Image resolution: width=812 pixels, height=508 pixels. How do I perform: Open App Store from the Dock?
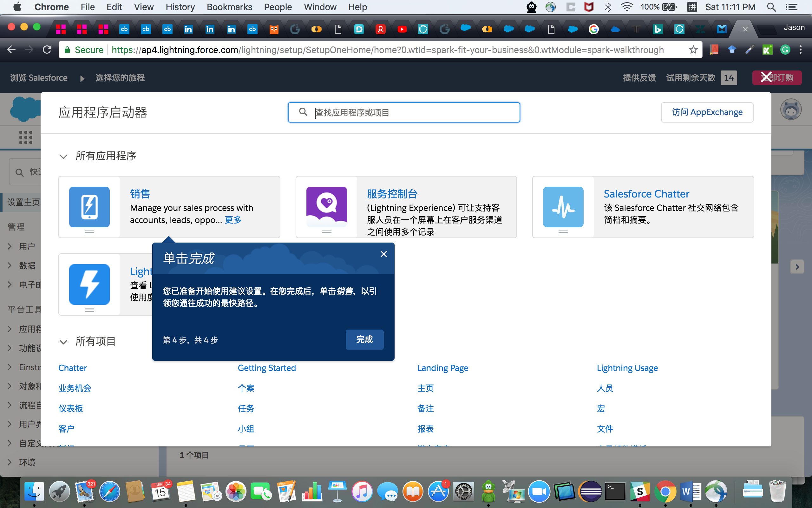tap(438, 492)
